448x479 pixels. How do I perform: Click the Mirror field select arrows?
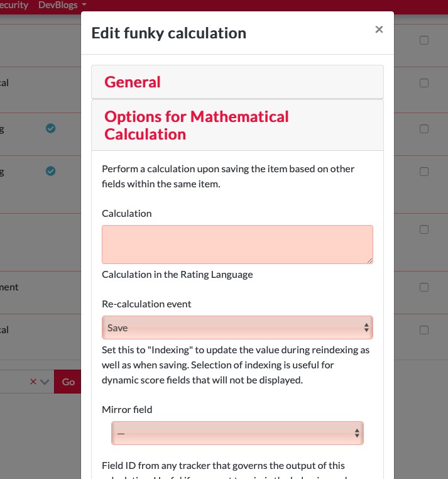[x=357, y=433]
